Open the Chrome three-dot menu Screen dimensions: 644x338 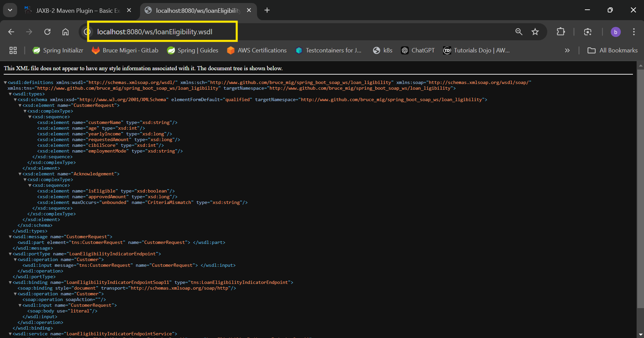tap(634, 32)
